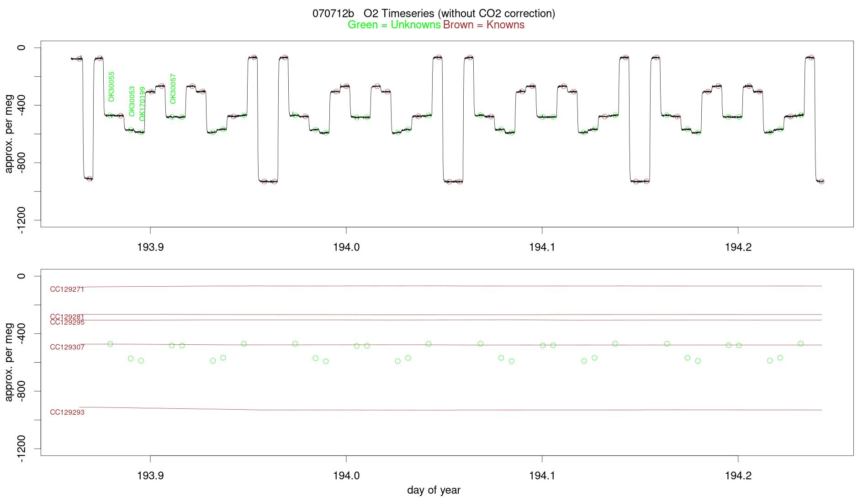The height and width of the screenshot is (503, 868).
Task: Click the -1200 tick label on top plot
Action: tap(21, 220)
